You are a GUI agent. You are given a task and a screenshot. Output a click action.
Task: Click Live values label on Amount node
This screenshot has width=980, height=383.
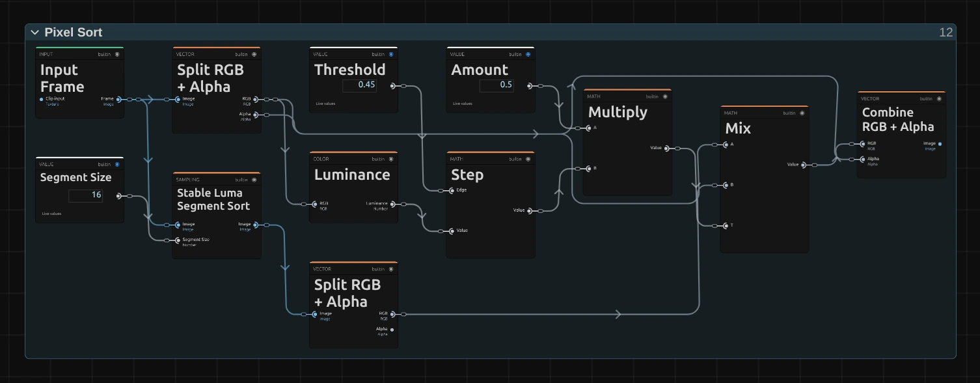point(463,104)
